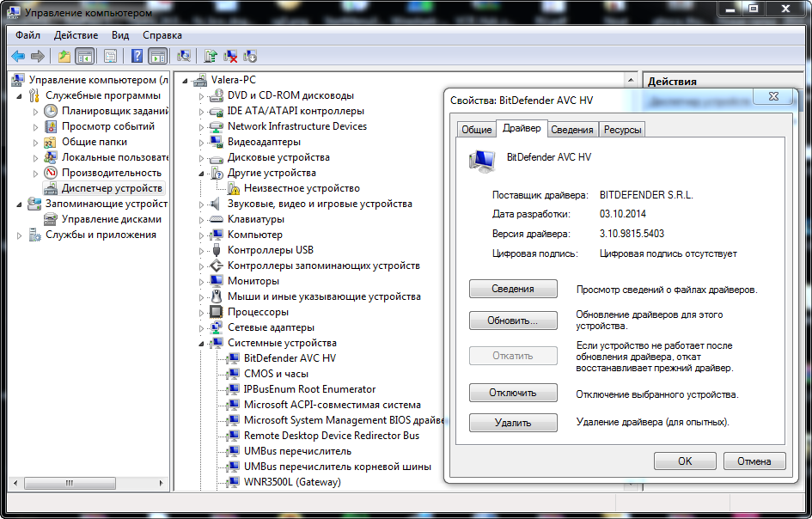The image size is (812, 519).
Task: Open the Действие menu
Action: point(76,35)
